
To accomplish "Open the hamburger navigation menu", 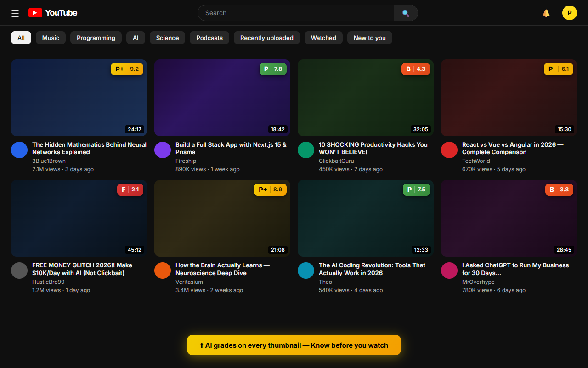I will (15, 13).
